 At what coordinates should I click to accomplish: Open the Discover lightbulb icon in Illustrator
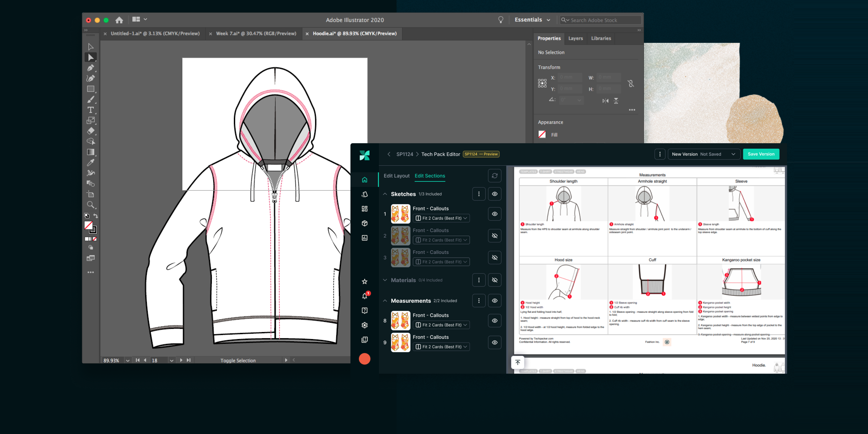pyautogui.click(x=501, y=20)
